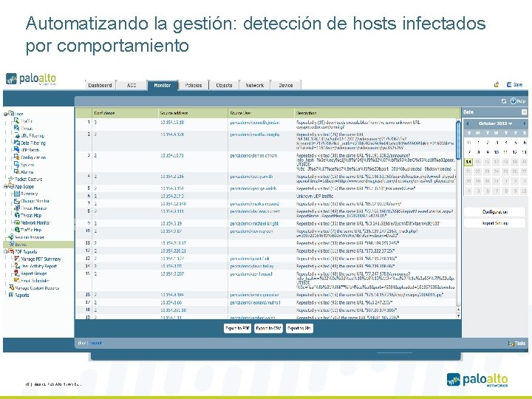Screen dimensions: 532x399
Task: Click the System log icon
Action: coord(16,164)
